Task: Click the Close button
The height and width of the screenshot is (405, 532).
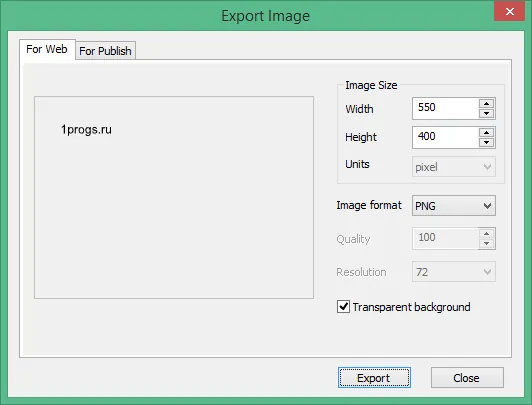Action: tap(467, 378)
